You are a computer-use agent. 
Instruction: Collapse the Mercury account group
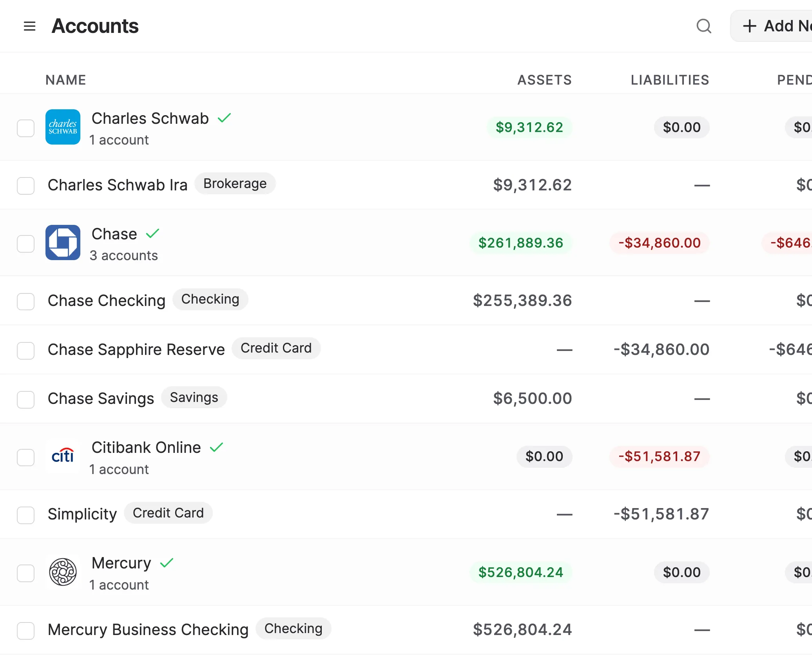point(121,563)
